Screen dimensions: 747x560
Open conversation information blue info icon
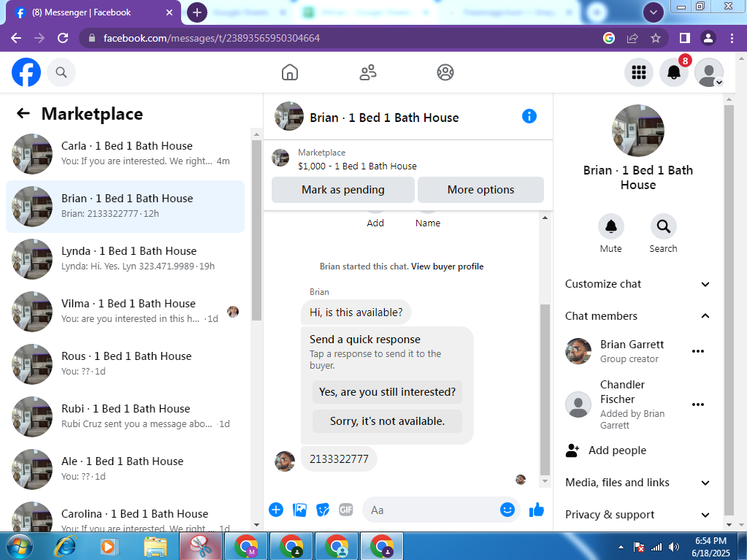point(529,116)
